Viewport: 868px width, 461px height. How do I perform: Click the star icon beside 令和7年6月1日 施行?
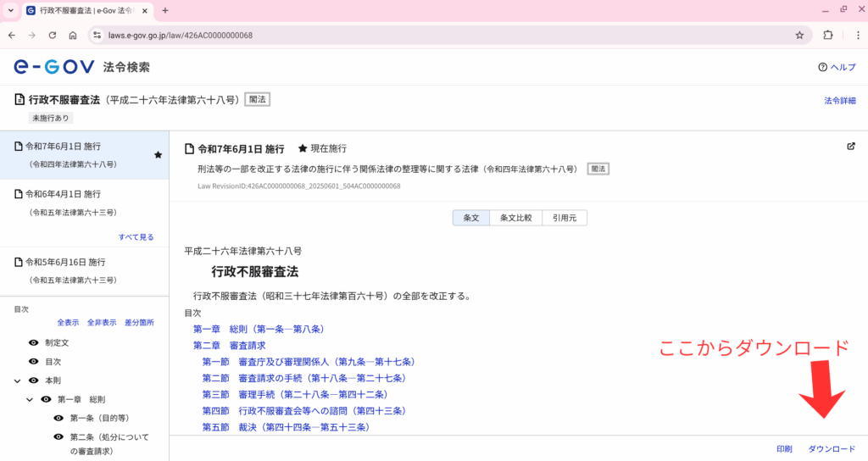158,155
